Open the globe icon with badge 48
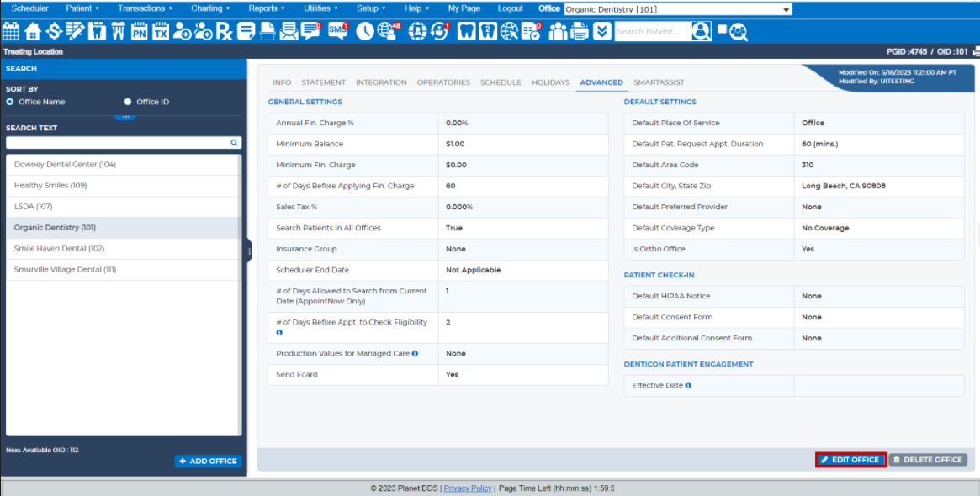This screenshot has height=496, width=980. click(x=389, y=30)
